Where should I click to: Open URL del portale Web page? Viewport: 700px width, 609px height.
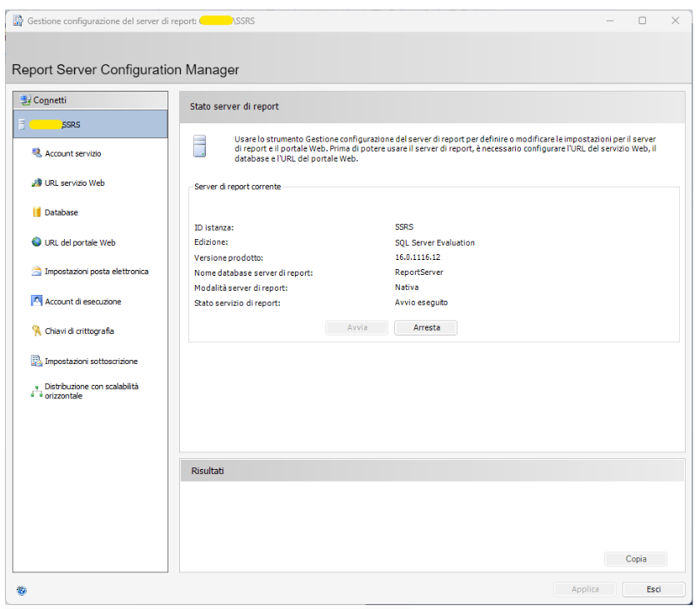point(80,242)
